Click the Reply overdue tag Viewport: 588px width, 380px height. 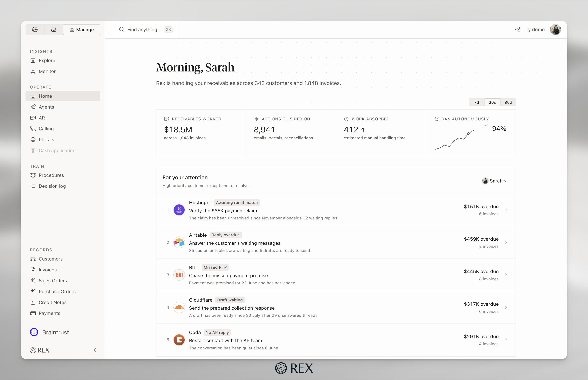click(225, 235)
